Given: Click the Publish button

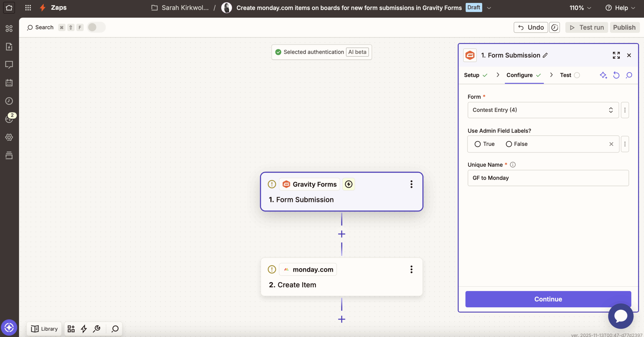Looking at the screenshot, I should coord(624,27).
